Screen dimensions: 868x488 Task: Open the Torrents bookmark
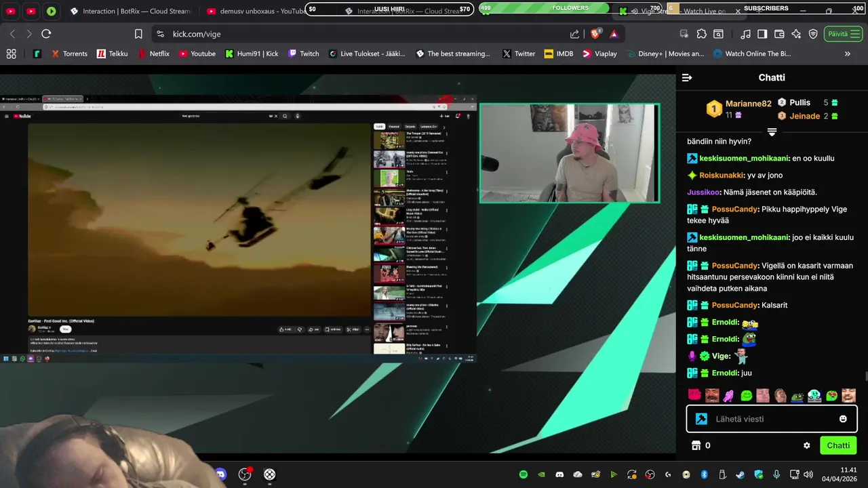point(69,54)
